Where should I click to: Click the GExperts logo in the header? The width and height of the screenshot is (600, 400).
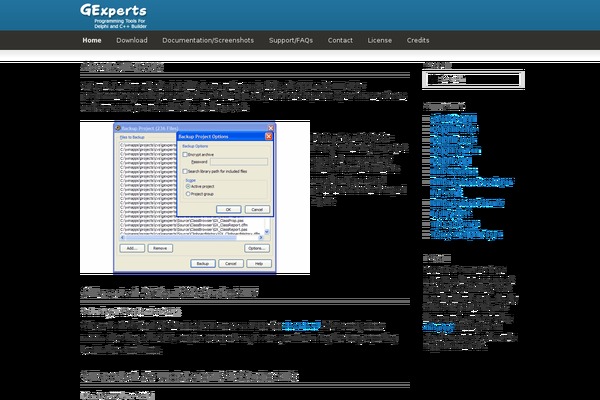pyautogui.click(x=113, y=16)
